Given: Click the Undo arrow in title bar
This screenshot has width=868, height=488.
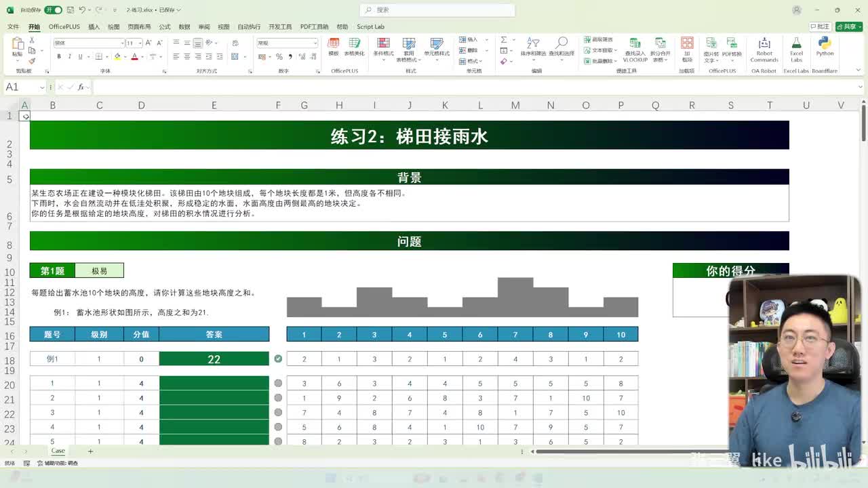Looking at the screenshot, I should coord(81,10).
